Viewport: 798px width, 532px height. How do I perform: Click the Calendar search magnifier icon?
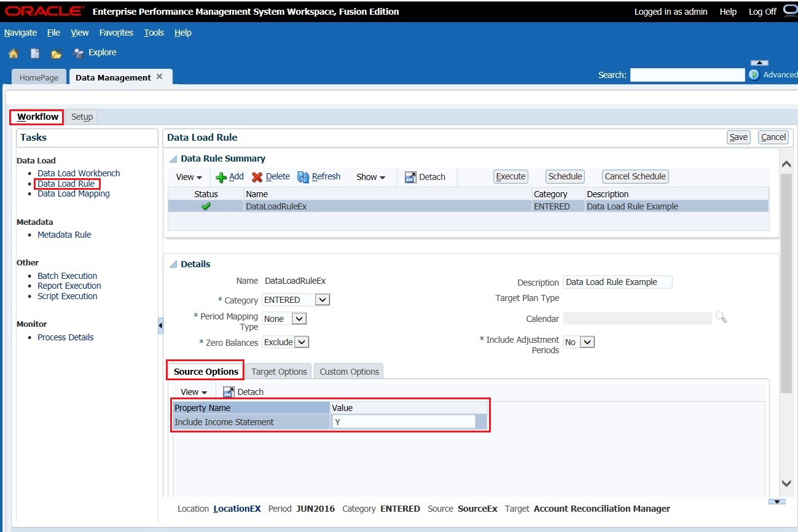tap(721, 318)
